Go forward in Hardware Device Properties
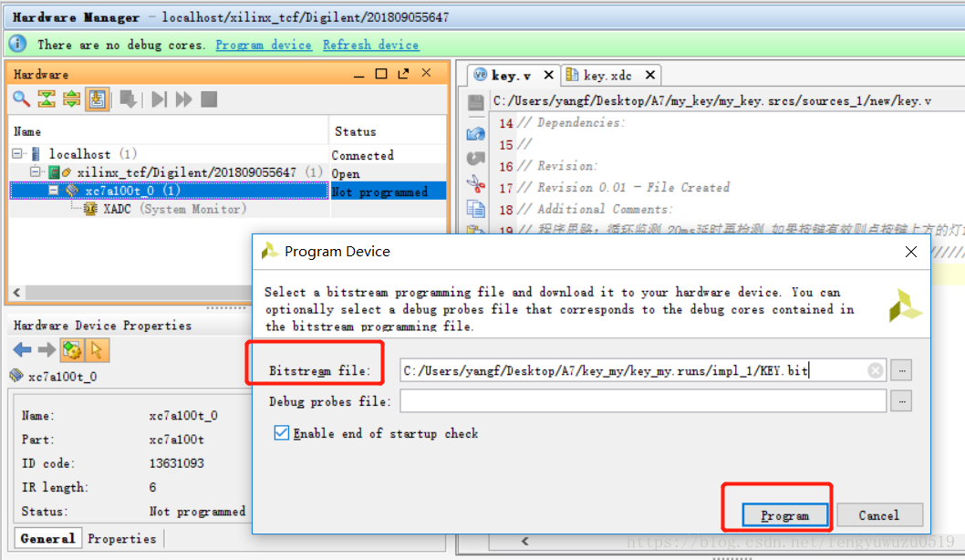 (x=47, y=350)
